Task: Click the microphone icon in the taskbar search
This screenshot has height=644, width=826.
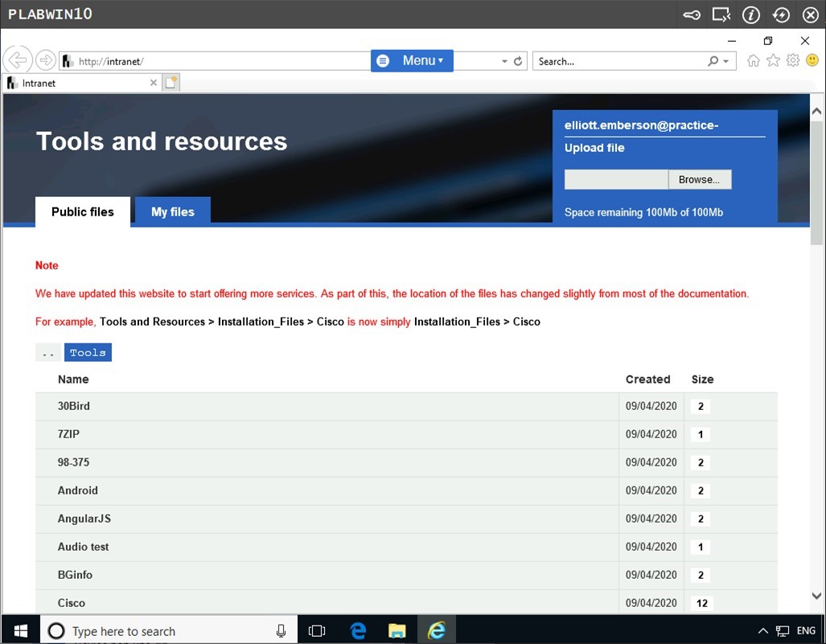Action: pos(281,630)
